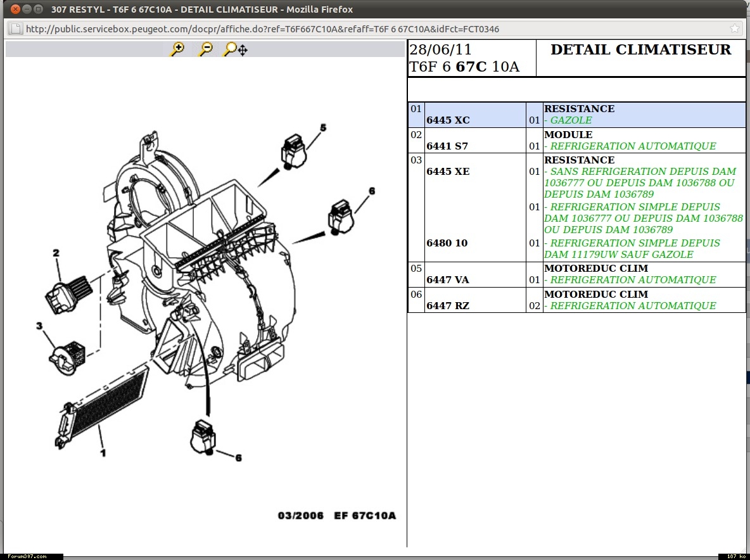Screen dimensions: 750x560
Task: Select part number 6441 S7
Action: pos(447,146)
